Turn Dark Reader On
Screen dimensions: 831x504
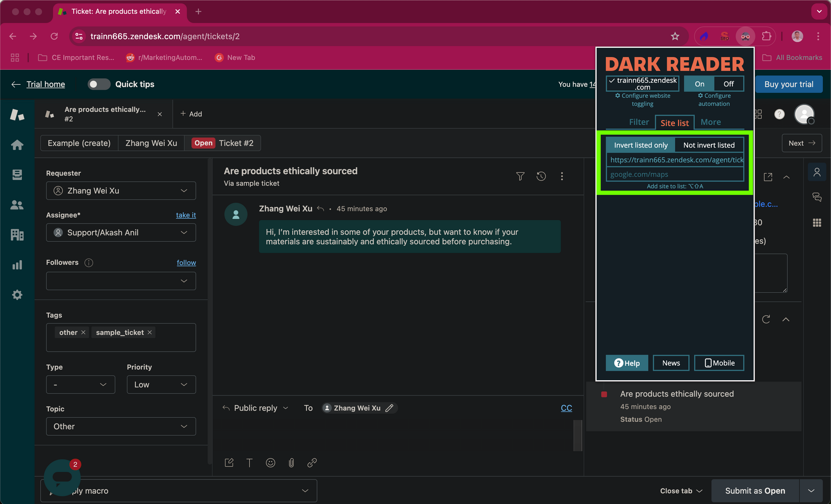[699, 84]
